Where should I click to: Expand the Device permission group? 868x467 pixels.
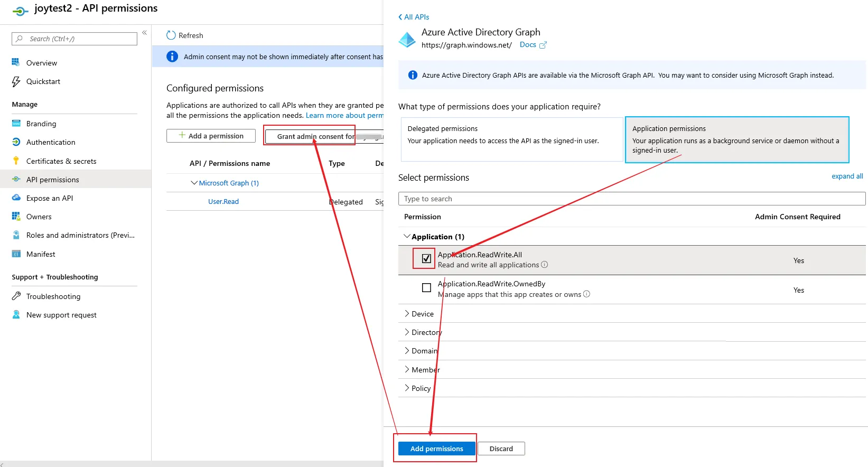tap(407, 313)
